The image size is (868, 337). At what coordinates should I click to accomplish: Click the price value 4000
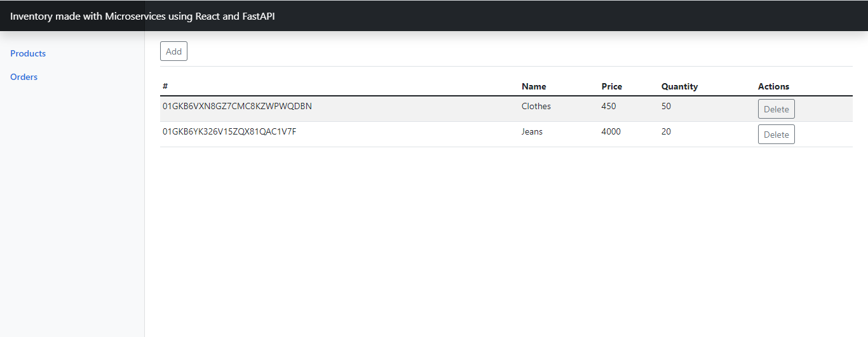(x=611, y=131)
